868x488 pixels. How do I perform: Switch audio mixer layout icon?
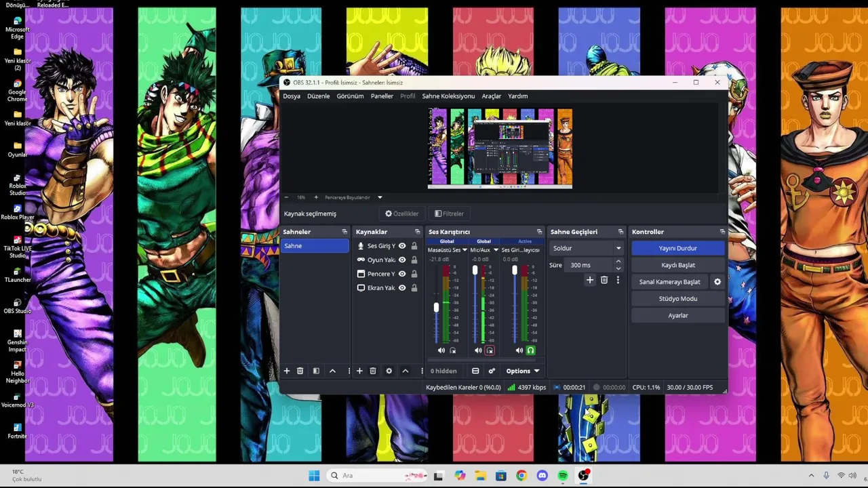click(475, 371)
